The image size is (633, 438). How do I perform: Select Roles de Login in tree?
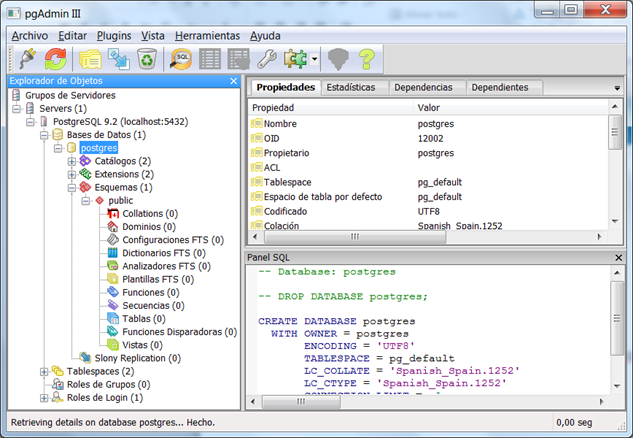point(103,397)
